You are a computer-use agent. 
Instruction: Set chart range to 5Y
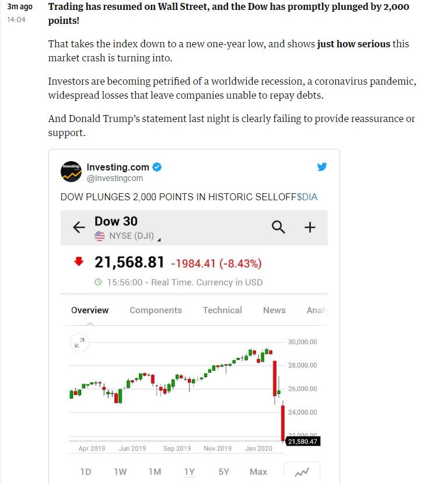224,472
